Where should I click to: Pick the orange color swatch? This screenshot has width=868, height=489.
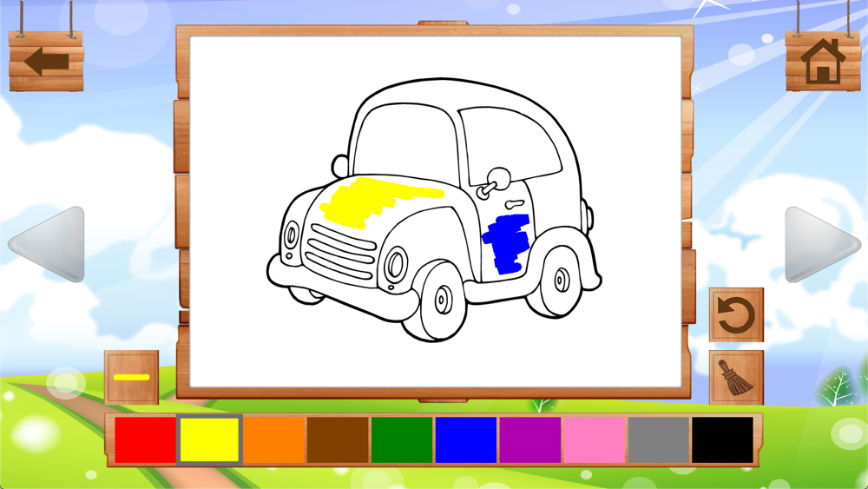[273, 439]
